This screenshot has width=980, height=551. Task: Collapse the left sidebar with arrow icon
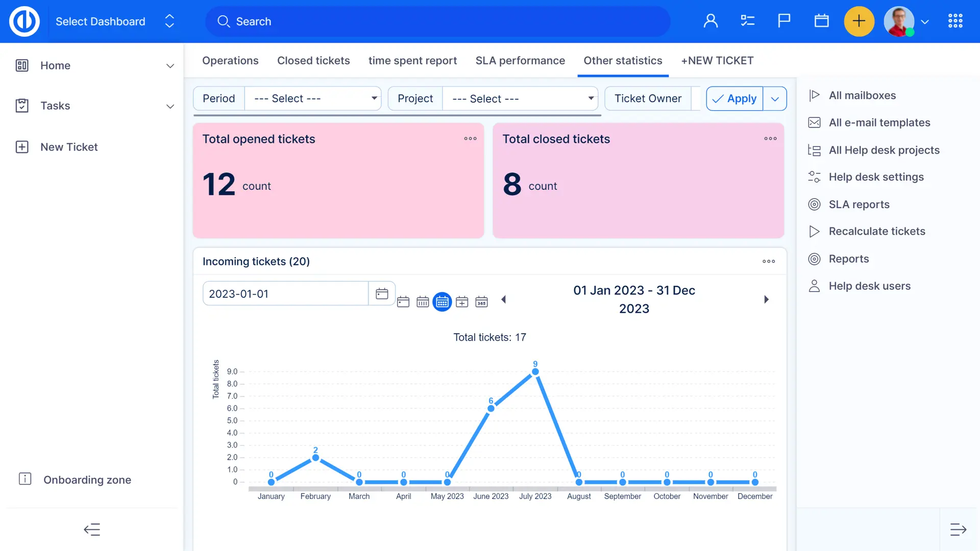(x=92, y=530)
